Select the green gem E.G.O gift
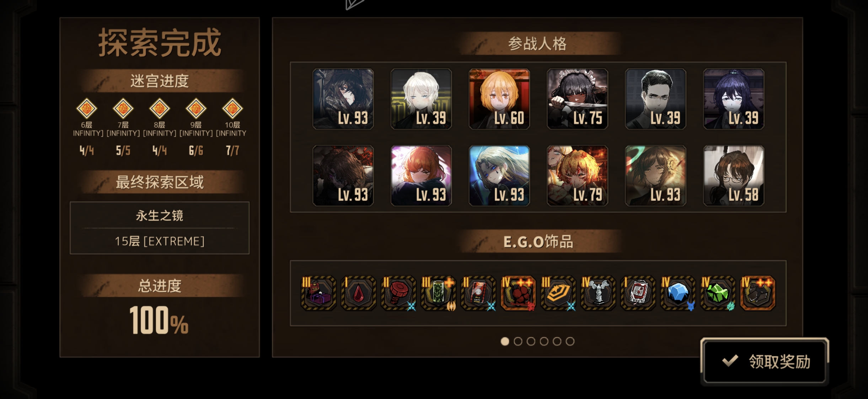 [x=718, y=293]
